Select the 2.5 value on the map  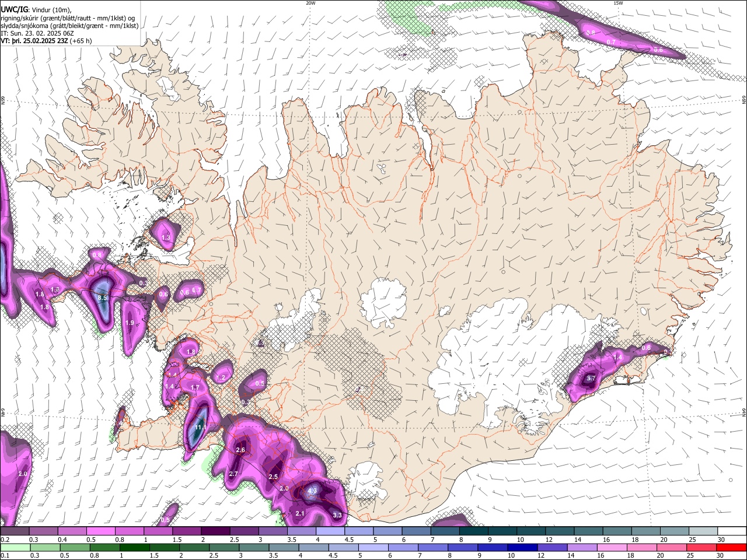273,477
